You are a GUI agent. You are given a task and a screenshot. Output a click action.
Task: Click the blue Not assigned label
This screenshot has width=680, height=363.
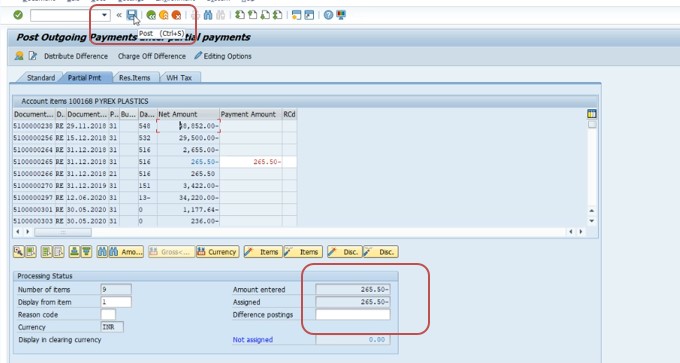[253, 340]
